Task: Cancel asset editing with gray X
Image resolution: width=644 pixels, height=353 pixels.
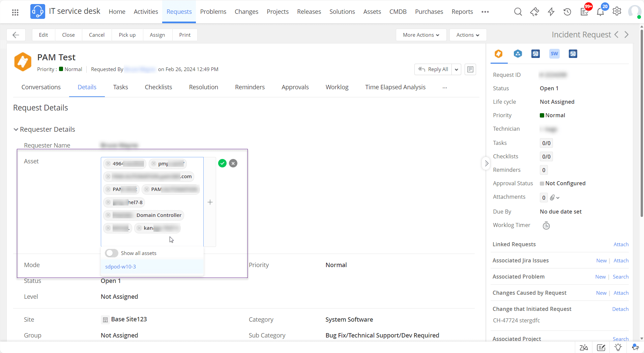Action: point(233,163)
